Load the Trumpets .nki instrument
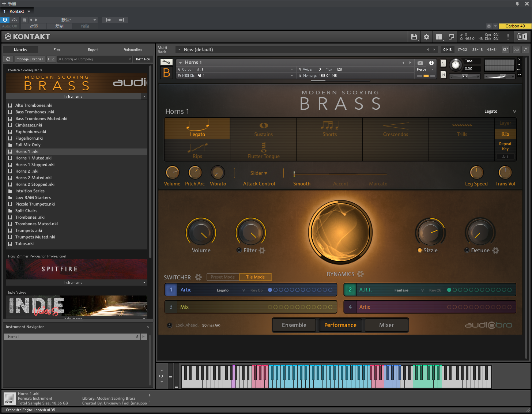 28,230
